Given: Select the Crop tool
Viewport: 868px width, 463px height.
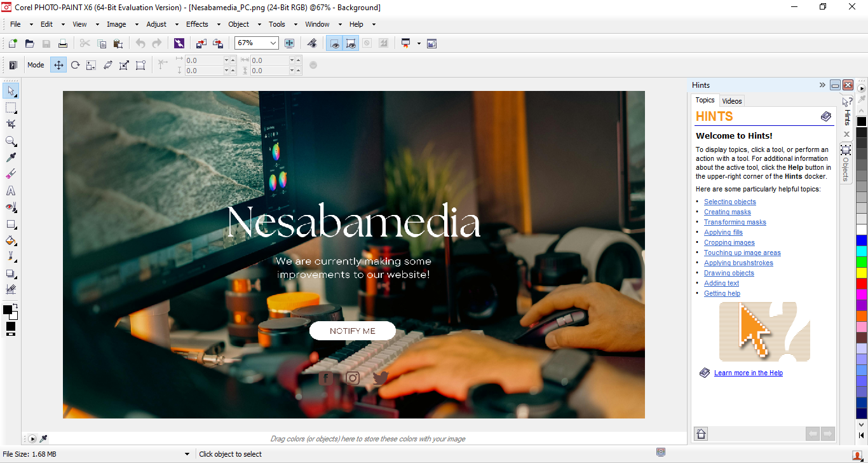Looking at the screenshot, I should pyautogui.click(x=11, y=124).
